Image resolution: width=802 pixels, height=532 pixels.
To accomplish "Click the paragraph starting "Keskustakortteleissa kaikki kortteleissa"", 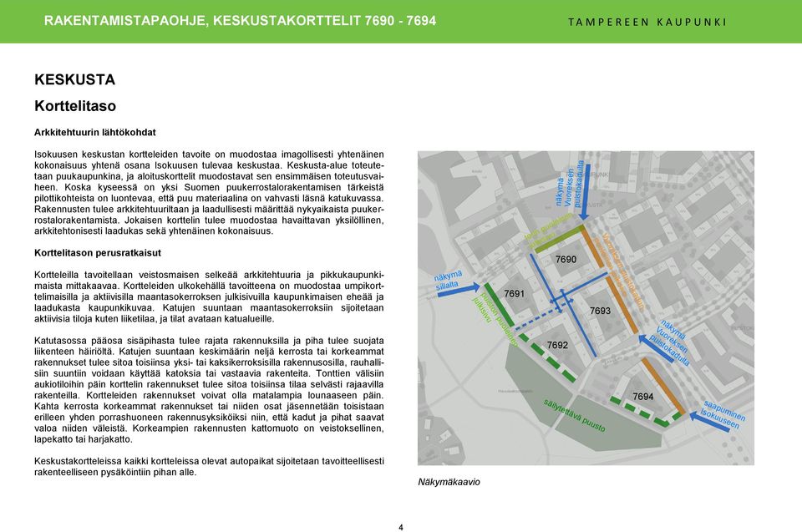I will click(209, 467).
